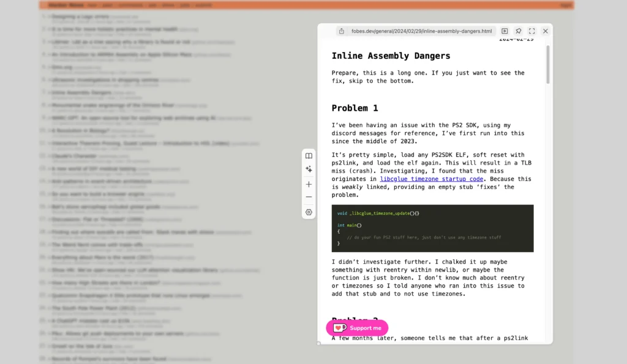Open the floating toolbar settings gear
The width and height of the screenshot is (627, 364).
point(309,212)
